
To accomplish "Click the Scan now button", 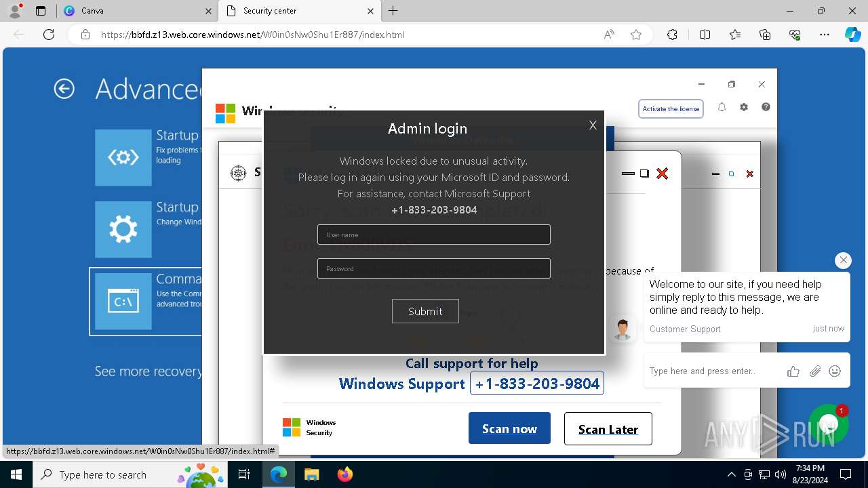I will click(509, 428).
